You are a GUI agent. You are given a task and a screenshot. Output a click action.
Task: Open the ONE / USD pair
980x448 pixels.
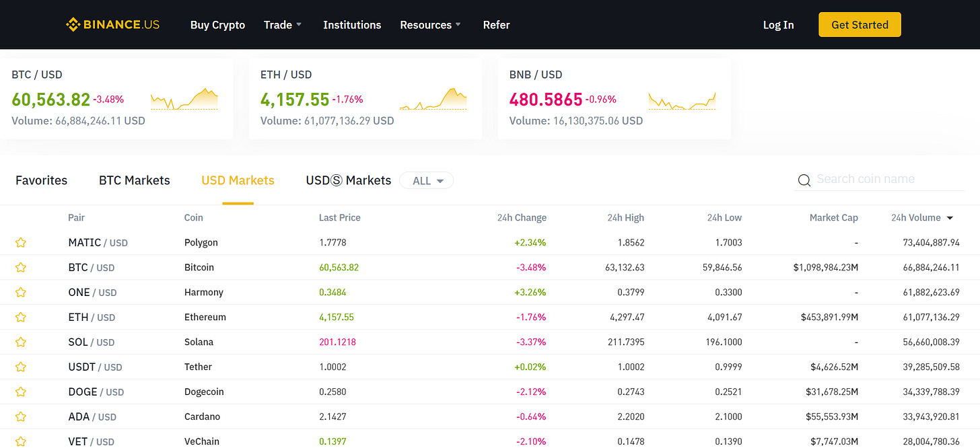tap(92, 292)
